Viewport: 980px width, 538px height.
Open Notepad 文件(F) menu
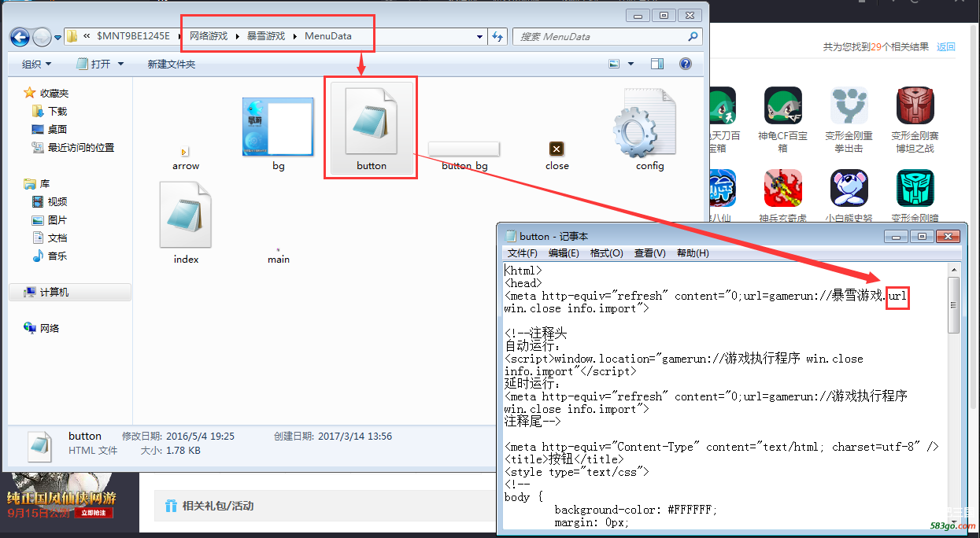click(x=523, y=253)
